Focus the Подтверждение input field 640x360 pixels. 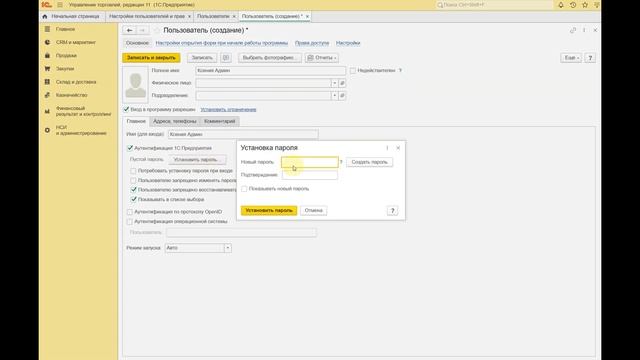pos(310,175)
